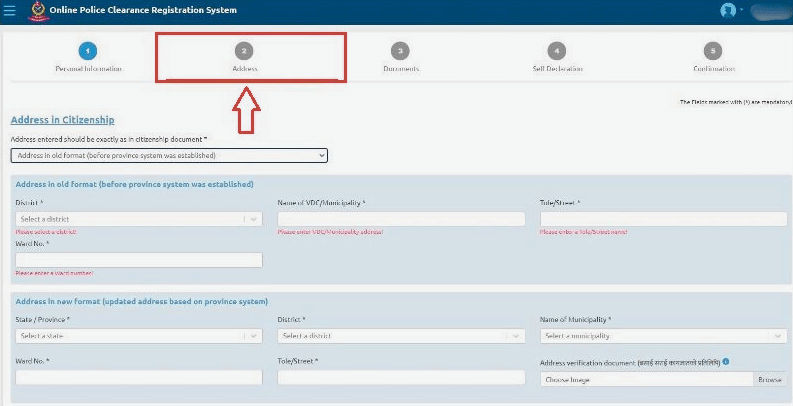Click the old format Tole/Street input field
This screenshot has height=406, width=793.
point(664,219)
